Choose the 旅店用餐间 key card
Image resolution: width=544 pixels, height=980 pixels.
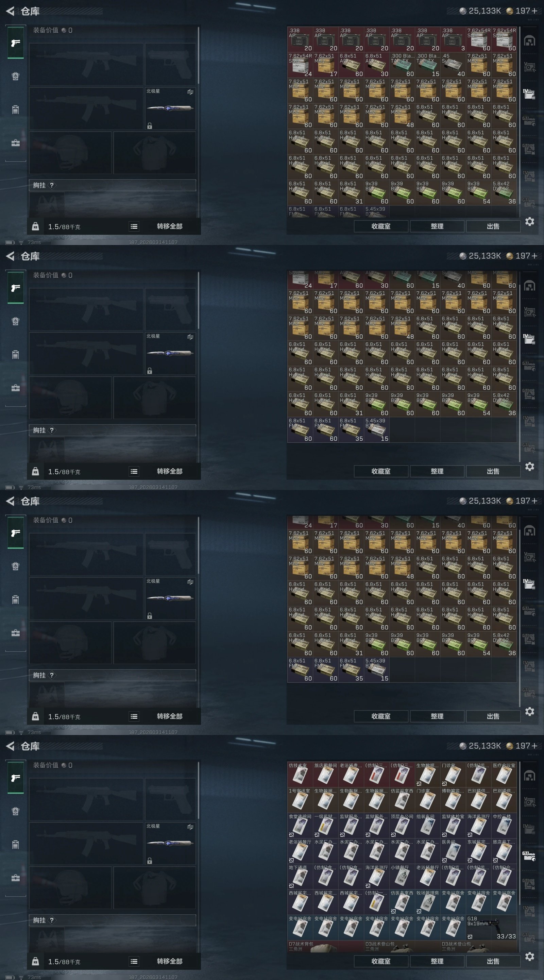pos(325,774)
